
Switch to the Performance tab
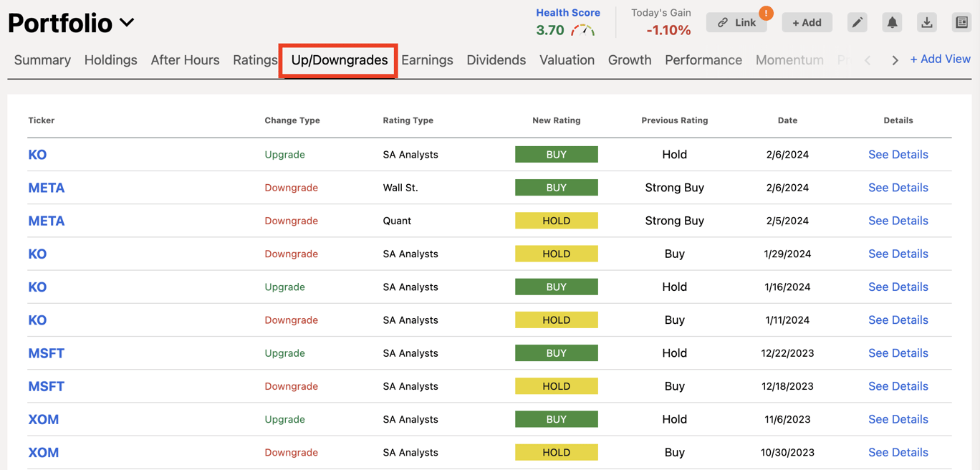(x=703, y=60)
